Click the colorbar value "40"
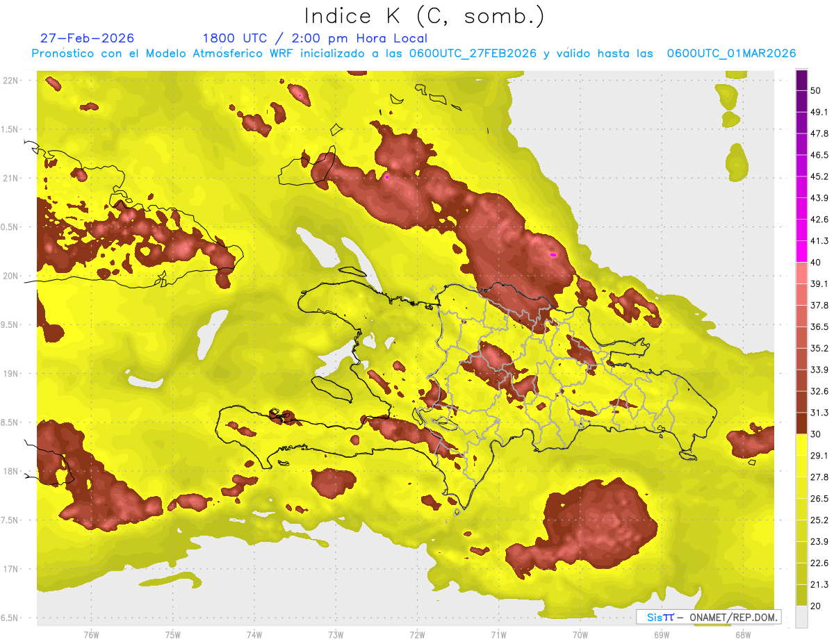The height and width of the screenshot is (644, 834). 816,263
